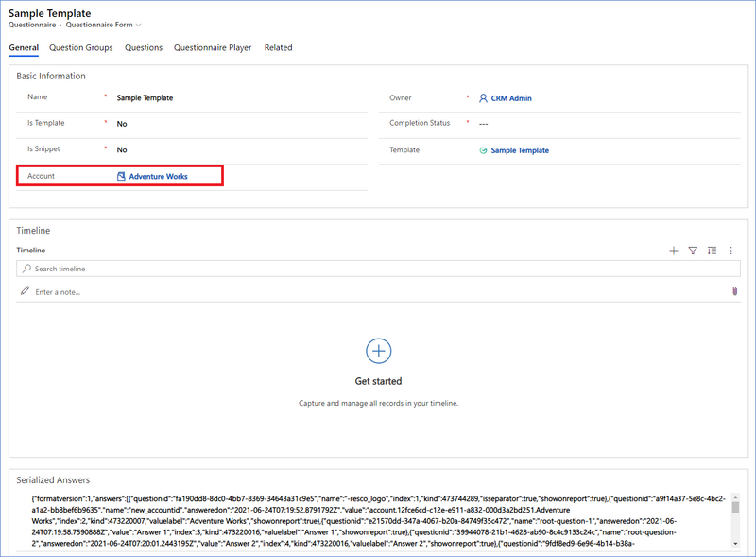Click the Adventure Works account record icon

(121, 176)
